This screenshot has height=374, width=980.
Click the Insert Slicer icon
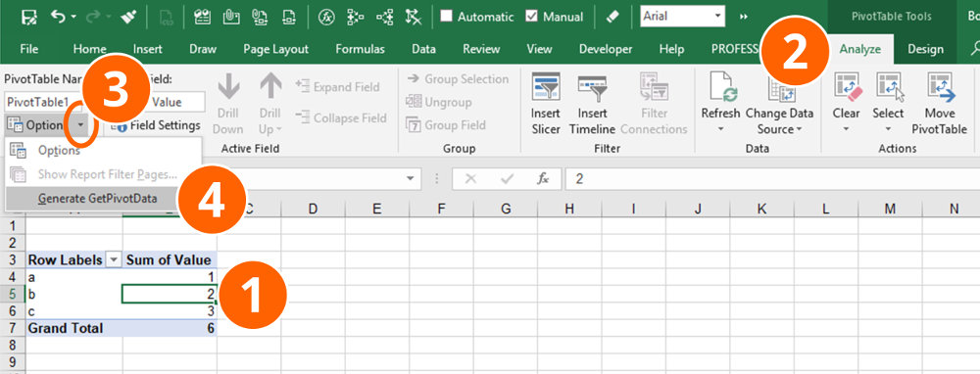coord(545,87)
